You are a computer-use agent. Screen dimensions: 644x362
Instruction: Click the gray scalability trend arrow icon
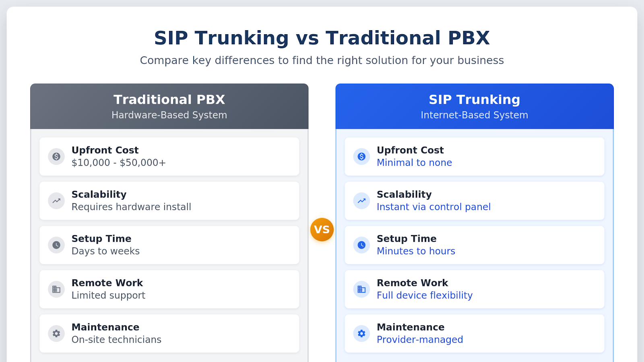pos(56,201)
